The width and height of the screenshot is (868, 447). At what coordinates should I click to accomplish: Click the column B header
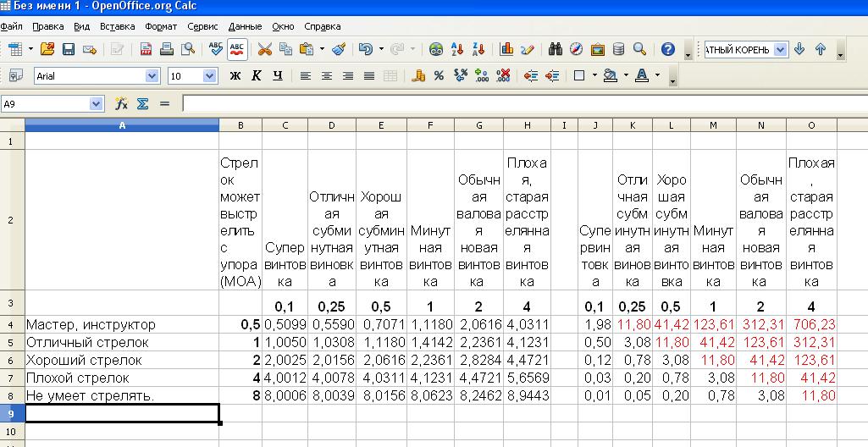click(240, 125)
